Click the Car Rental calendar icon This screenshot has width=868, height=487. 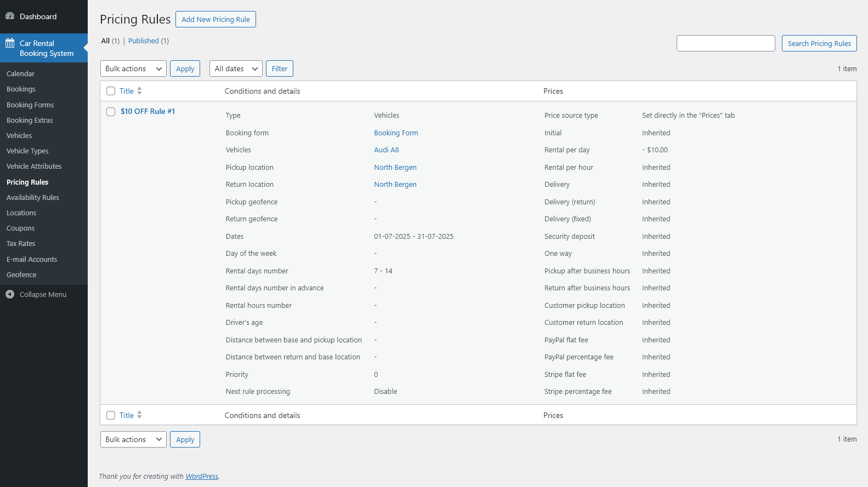pos(10,43)
